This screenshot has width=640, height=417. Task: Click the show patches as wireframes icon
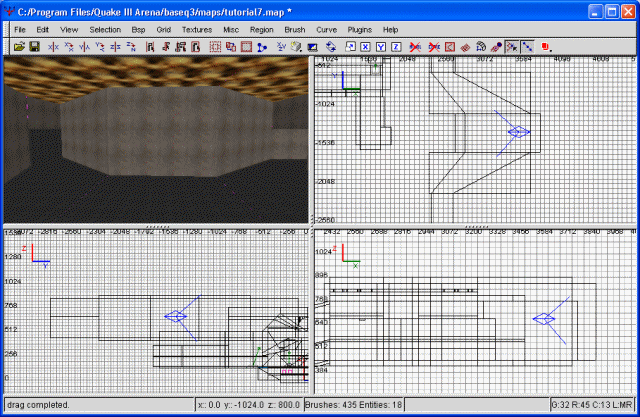[465, 47]
